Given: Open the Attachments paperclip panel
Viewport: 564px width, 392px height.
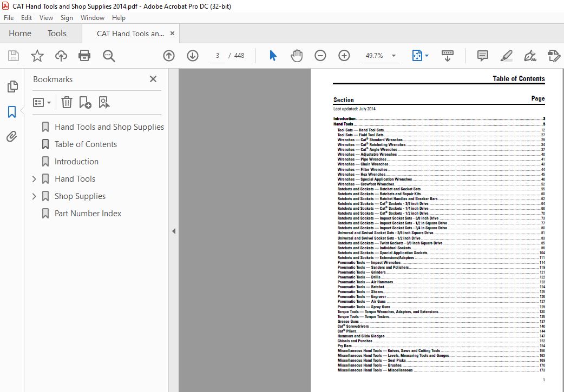Looking at the screenshot, I should tap(12, 137).
